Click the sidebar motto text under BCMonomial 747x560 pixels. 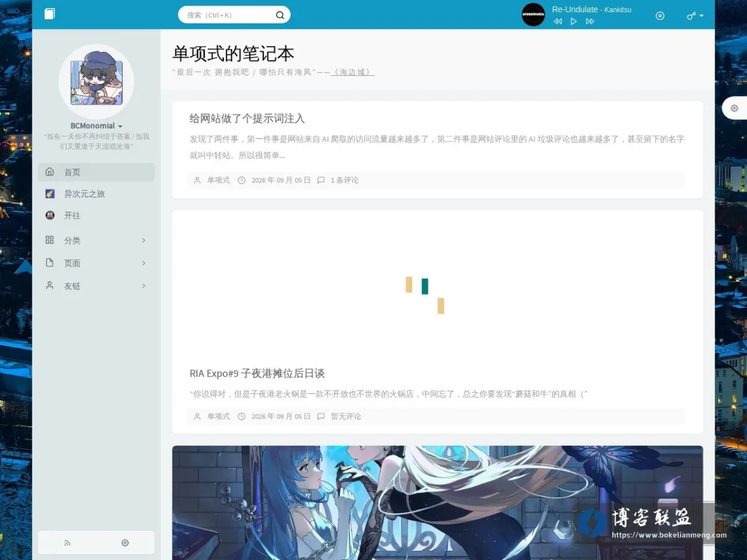(96, 141)
